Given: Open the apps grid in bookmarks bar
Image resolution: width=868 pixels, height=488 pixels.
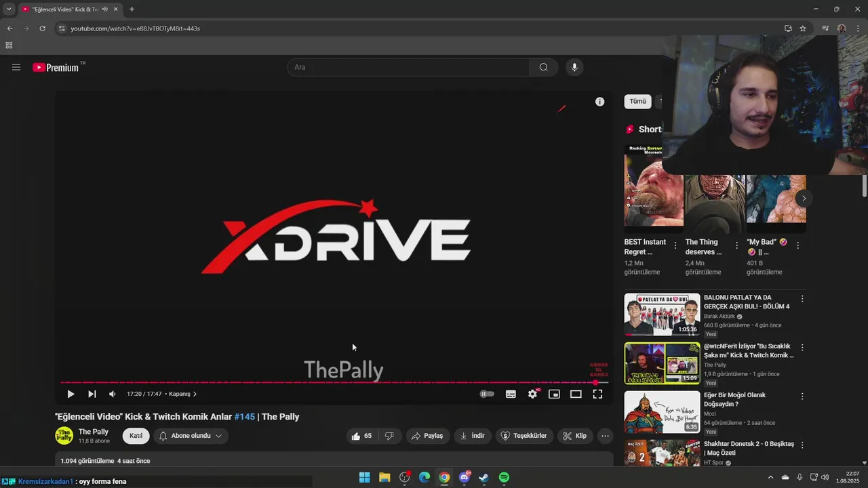Looking at the screenshot, I should [9, 45].
